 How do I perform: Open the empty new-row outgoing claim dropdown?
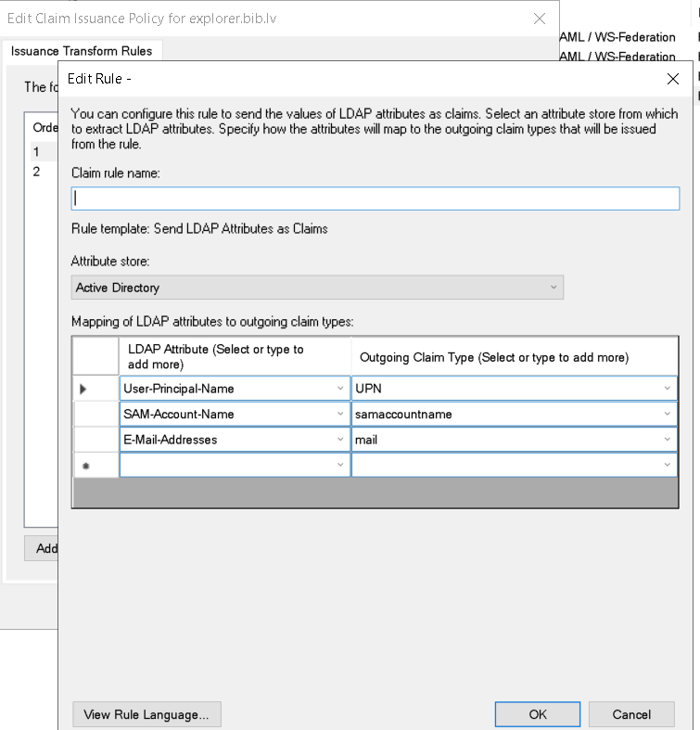click(x=667, y=465)
